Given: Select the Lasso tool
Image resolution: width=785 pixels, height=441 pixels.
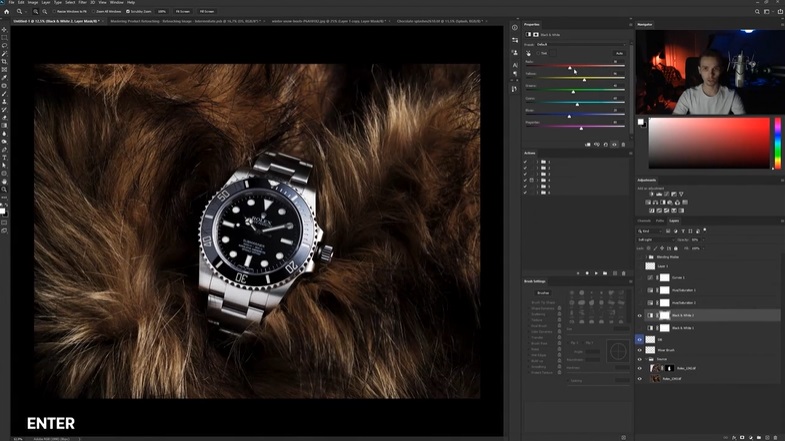Looking at the screenshot, I should [5, 46].
